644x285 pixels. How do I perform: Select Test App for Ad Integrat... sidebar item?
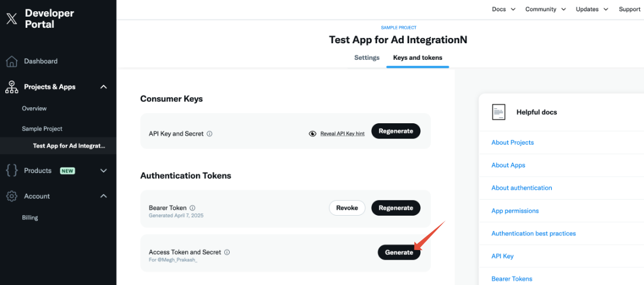pos(58,146)
